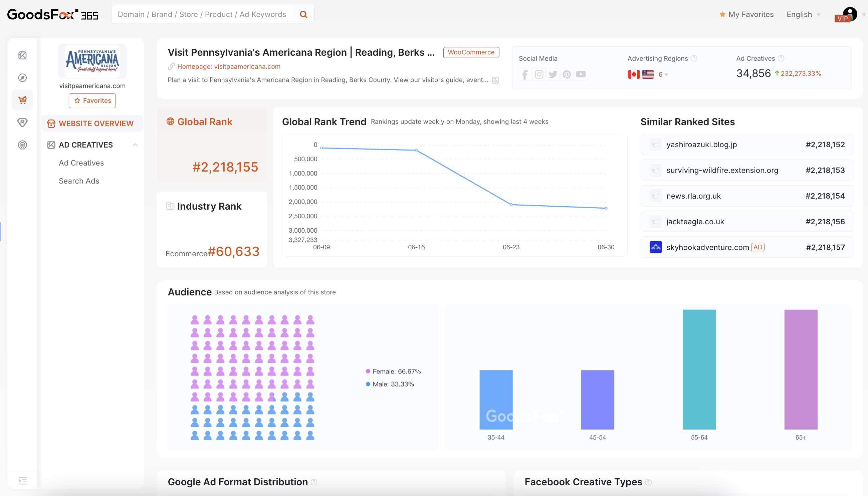The width and height of the screenshot is (868, 496).
Task: Click the sidebar collapse icon at bottom
Action: [x=22, y=481]
